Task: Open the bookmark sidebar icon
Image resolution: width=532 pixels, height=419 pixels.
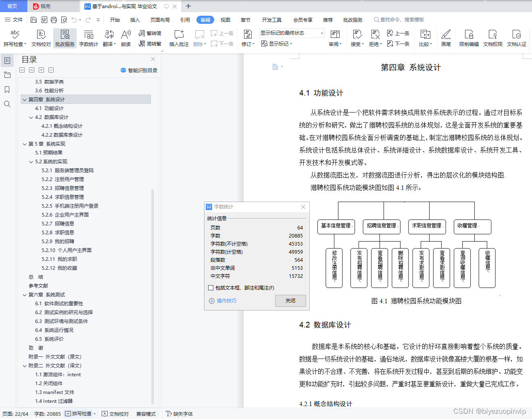Action: click(7, 90)
